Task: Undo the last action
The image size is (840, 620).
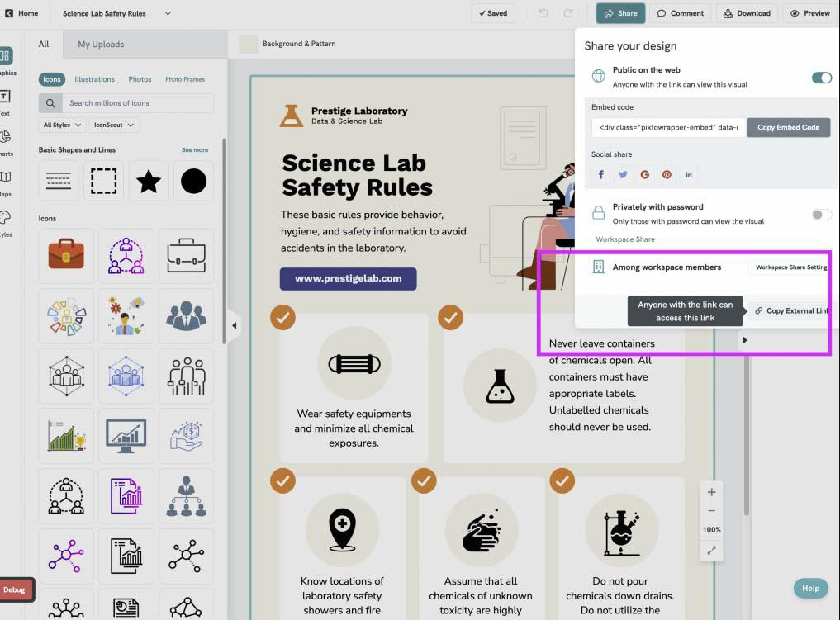Action: (x=543, y=13)
